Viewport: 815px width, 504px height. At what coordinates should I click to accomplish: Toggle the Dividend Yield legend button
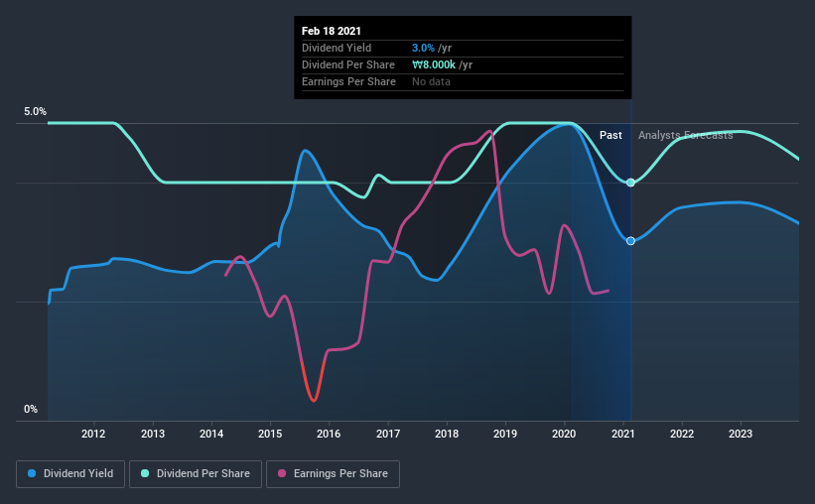[70, 474]
